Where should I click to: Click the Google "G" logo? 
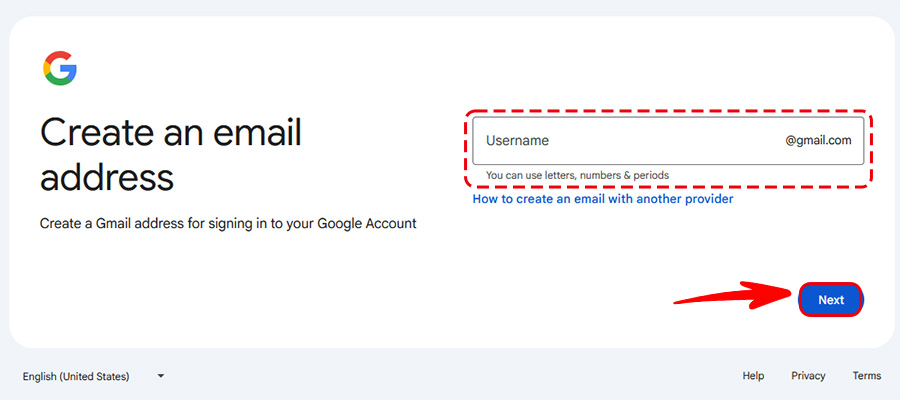point(60,68)
